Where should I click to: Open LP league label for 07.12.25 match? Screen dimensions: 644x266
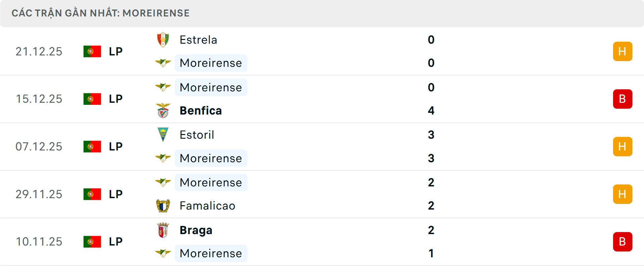(x=115, y=146)
